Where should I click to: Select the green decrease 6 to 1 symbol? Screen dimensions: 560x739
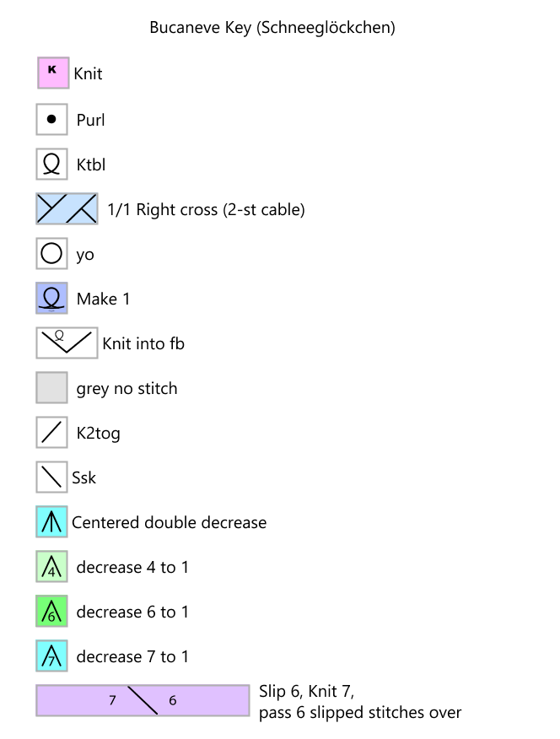coord(51,612)
